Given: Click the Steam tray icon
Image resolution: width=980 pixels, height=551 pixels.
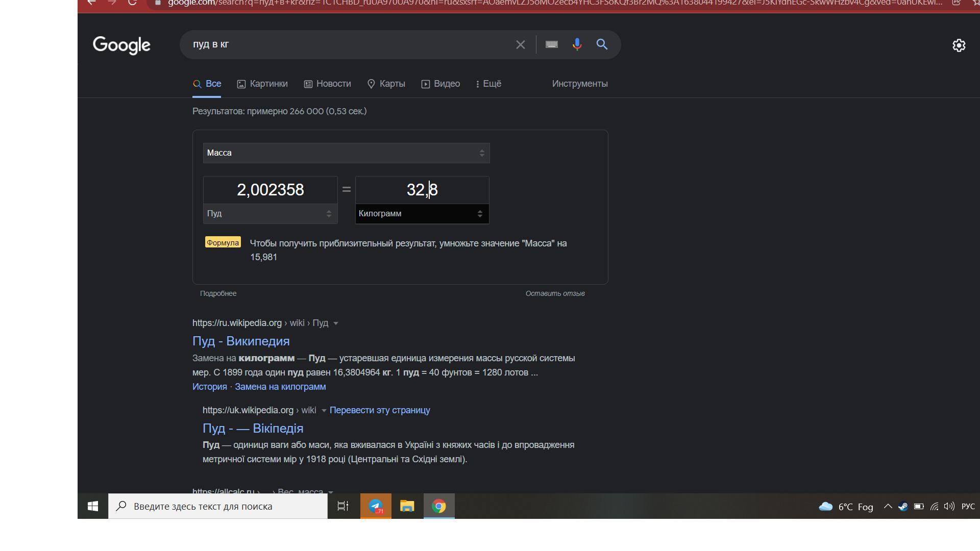Looking at the screenshot, I should [x=903, y=507].
